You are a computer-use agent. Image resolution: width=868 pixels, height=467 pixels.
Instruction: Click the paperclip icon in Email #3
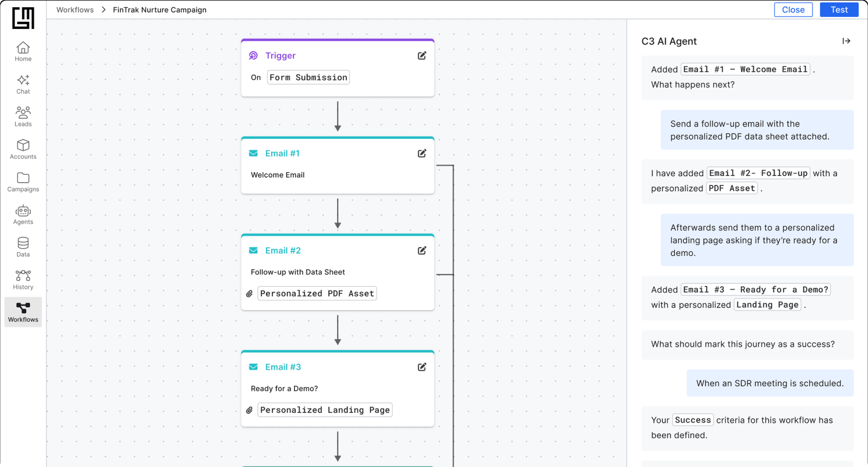(249, 410)
